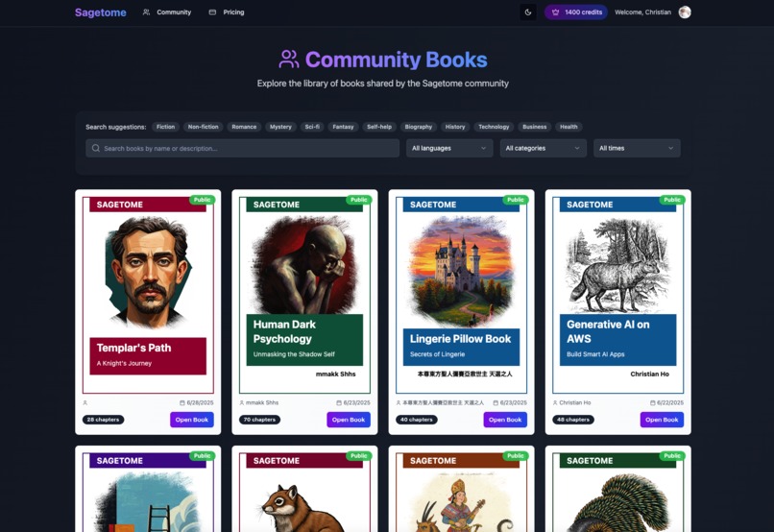Click the crown icon beside 1400 credits
This screenshot has width=774, height=532.
[x=555, y=12]
